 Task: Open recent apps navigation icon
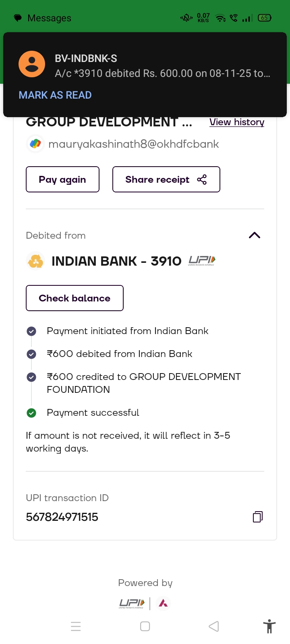pos(76,626)
